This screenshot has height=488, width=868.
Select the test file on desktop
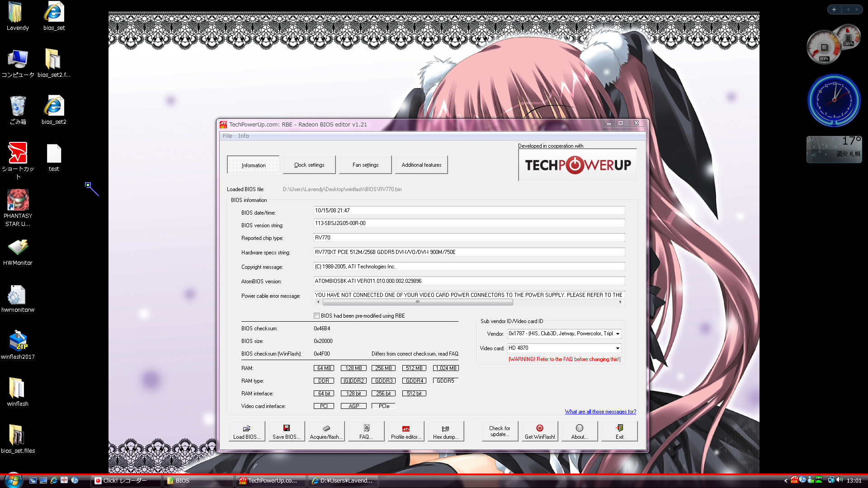pyautogui.click(x=54, y=158)
